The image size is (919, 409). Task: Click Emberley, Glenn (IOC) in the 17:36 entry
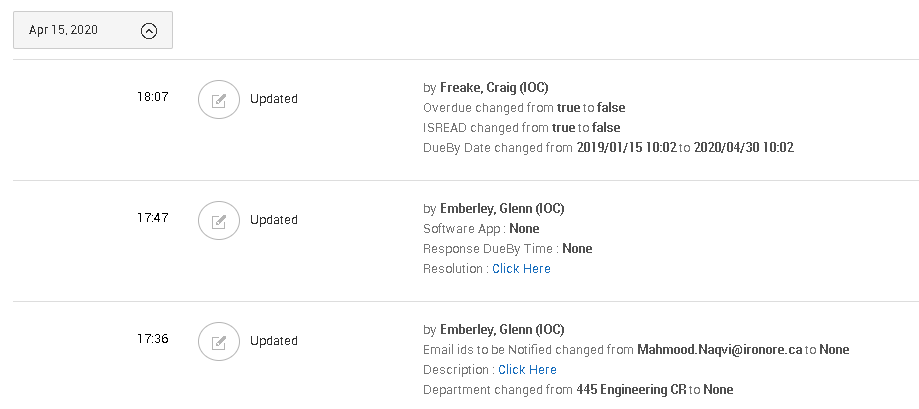(x=502, y=330)
